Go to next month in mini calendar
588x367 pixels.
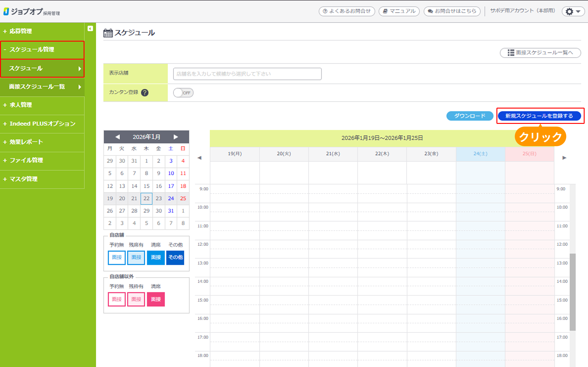click(176, 137)
